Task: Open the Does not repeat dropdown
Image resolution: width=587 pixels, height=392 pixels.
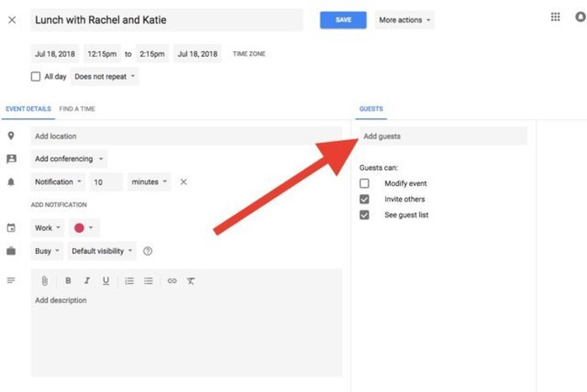Action: (104, 77)
